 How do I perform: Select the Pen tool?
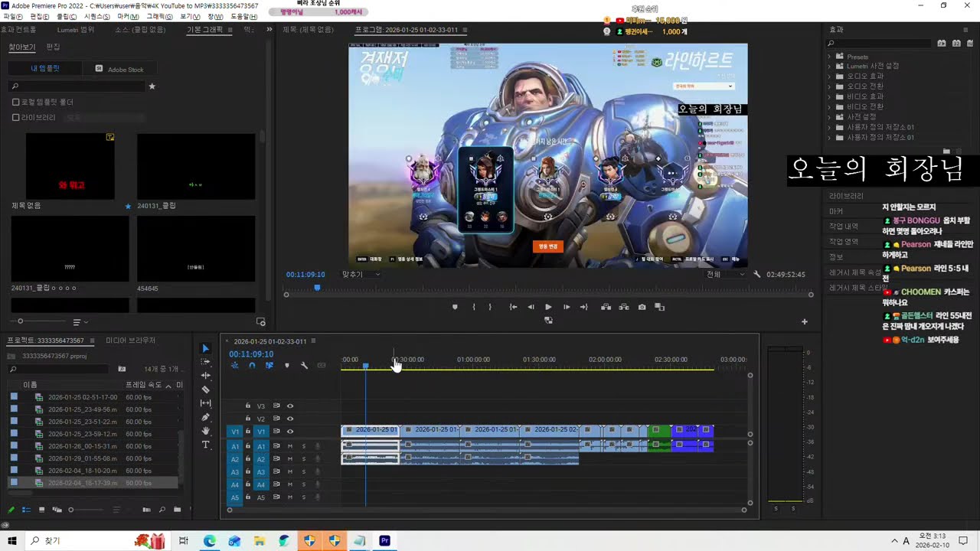(205, 417)
